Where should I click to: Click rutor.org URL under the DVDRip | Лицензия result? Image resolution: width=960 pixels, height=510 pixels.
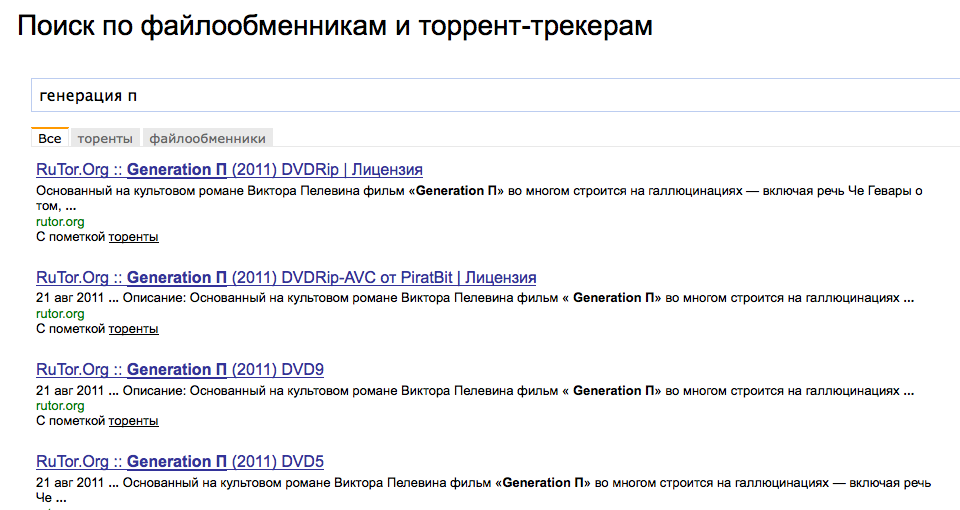tap(60, 222)
